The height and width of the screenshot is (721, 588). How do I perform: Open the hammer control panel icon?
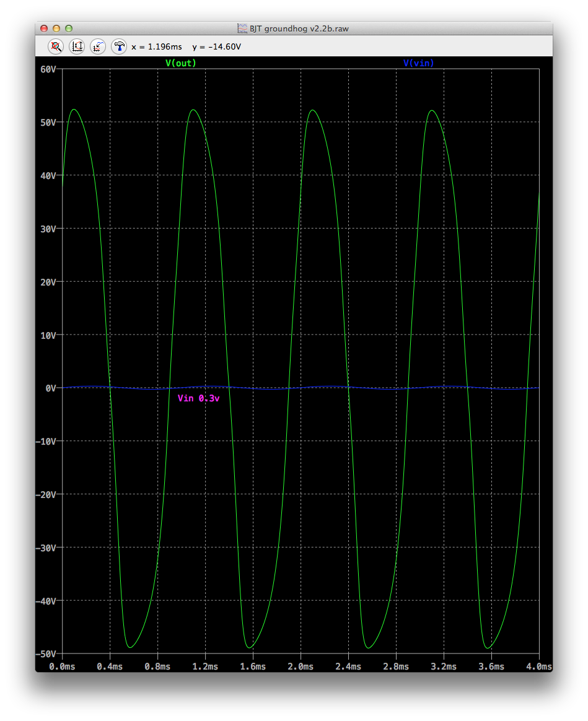(x=119, y=46)
